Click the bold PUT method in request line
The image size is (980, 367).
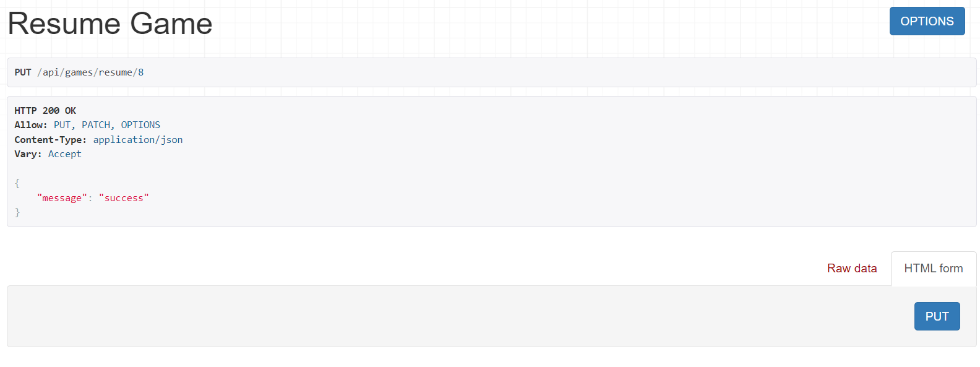click(x=23, y=72)
